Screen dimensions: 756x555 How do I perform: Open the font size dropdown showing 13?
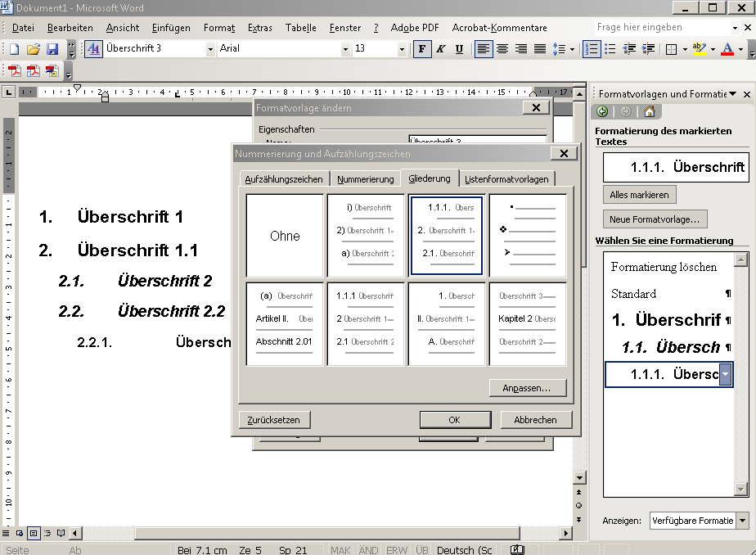point(401,49)
